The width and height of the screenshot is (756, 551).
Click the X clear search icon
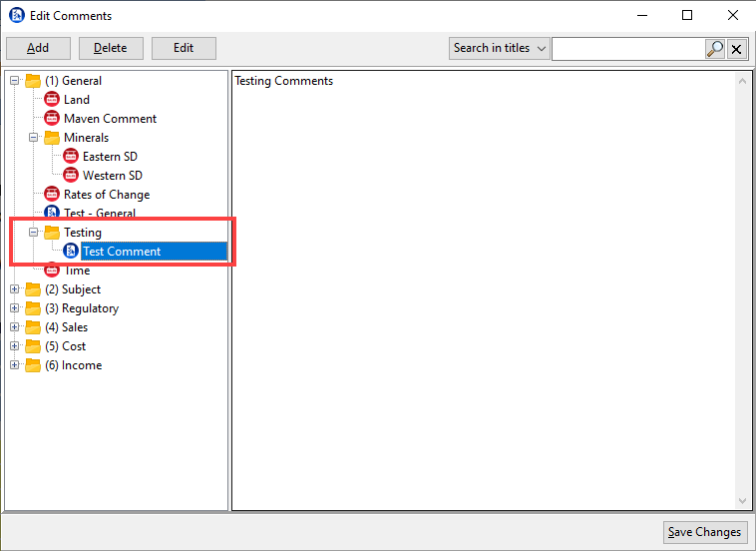[738, 48]
